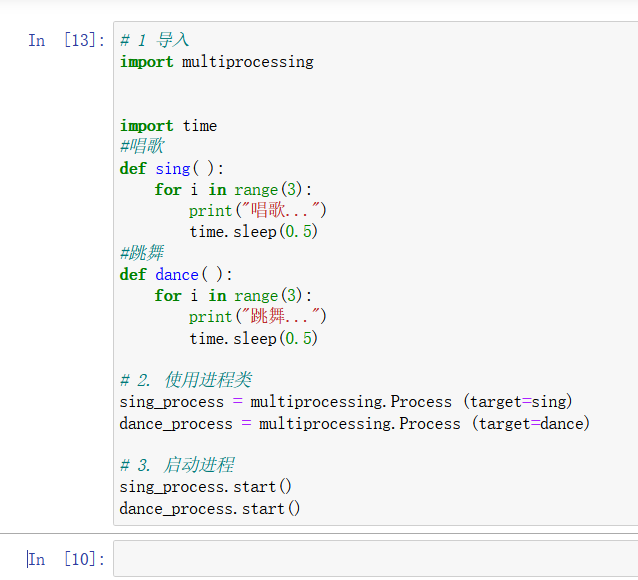Click time.sleep(0.5) inside sing function
638x580 pixels.
253,232
